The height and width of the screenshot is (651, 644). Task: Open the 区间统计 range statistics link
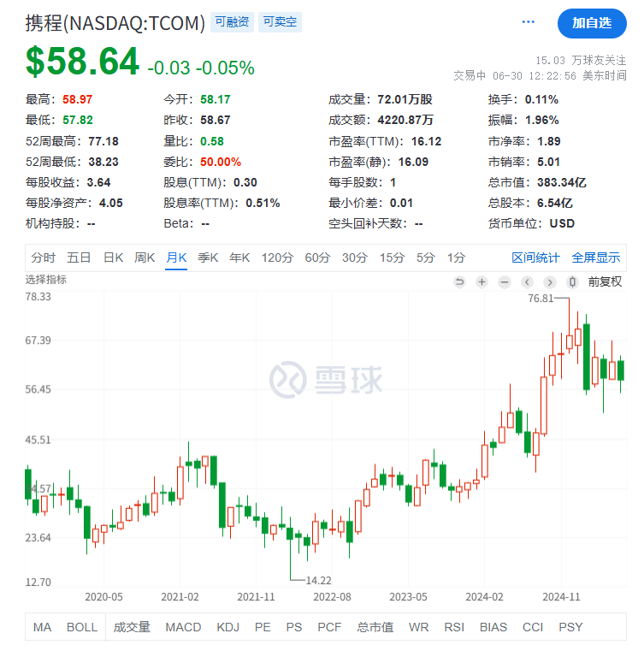point(535,257)
